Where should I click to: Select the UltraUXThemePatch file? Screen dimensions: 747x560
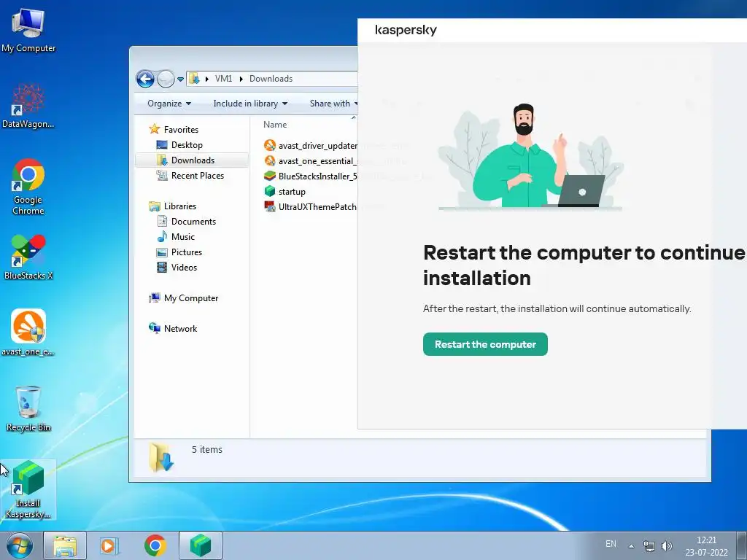coord(311,206)
